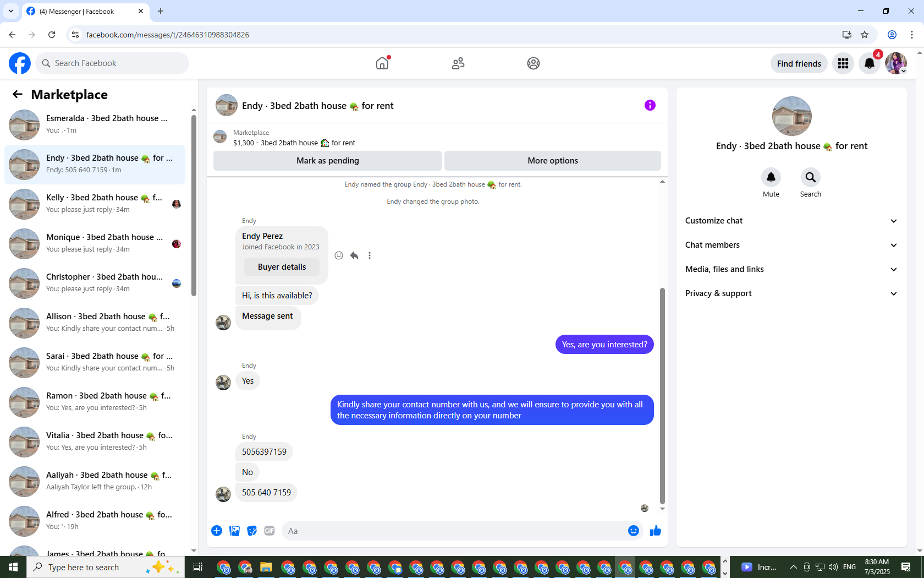Open conversation information purple icon
Image resolution: width=924 pixels, height=578 pixels.
point(650,105)
